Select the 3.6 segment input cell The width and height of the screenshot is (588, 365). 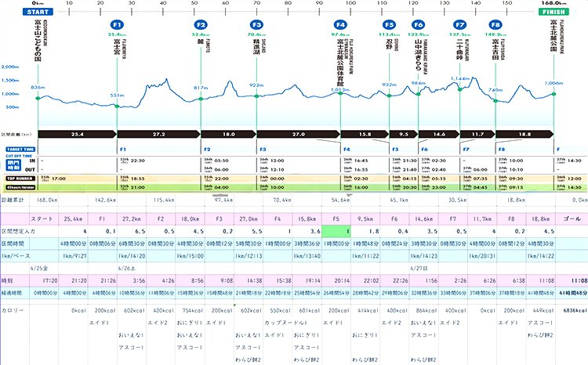coord(307,231)
